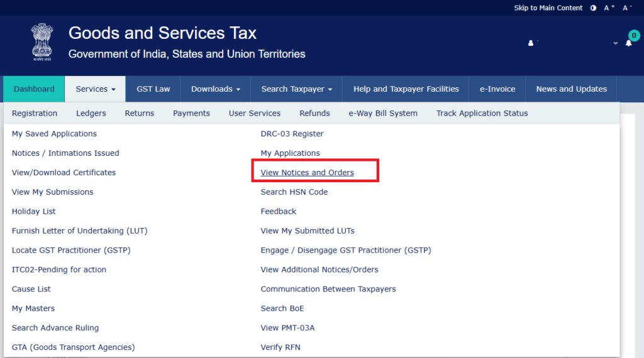Expand the user account dropdown chevron

click(615, 43)
